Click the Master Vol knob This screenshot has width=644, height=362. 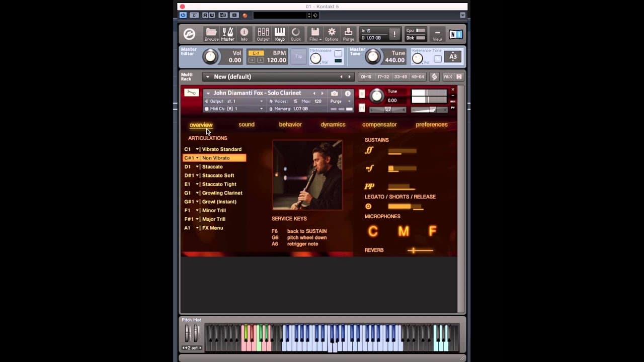click(x=211, y=56)
